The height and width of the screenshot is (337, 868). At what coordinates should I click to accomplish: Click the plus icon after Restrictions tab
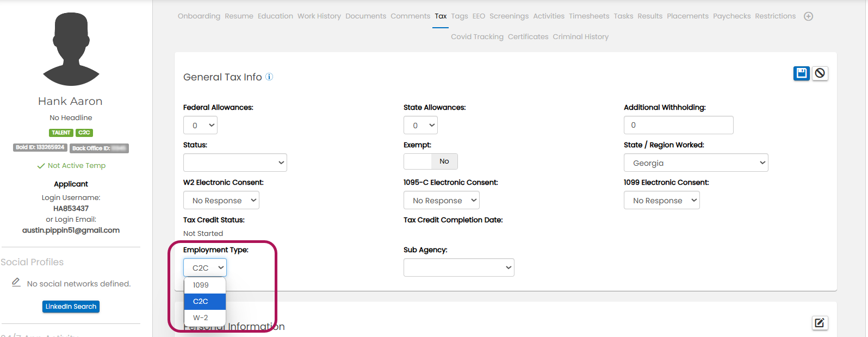(x=808, y=16)
